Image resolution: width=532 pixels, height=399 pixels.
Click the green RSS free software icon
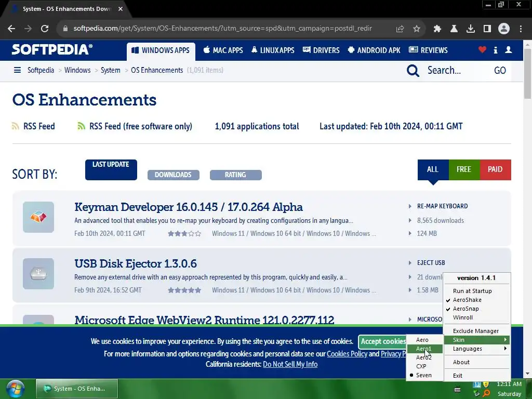click(81, 126)
